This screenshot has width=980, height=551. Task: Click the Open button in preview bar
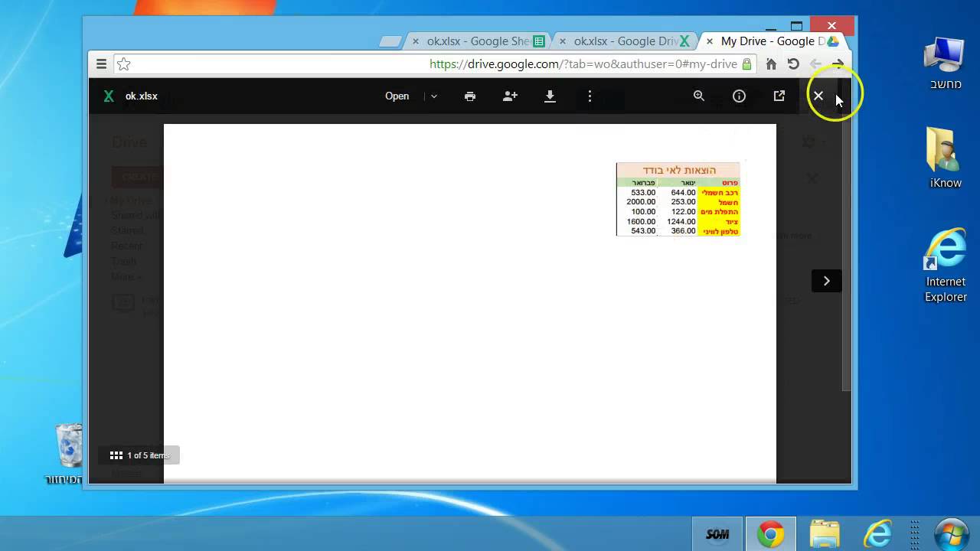397,96
